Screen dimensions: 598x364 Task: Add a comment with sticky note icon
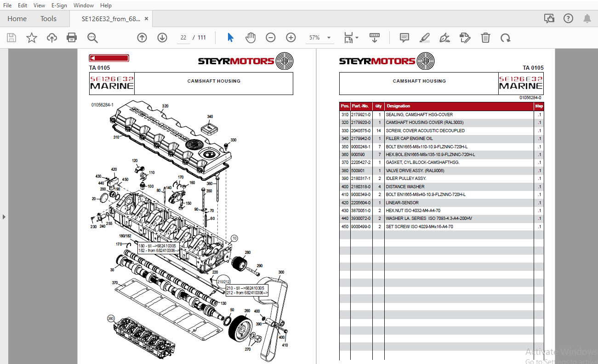(x=404, y=38)
